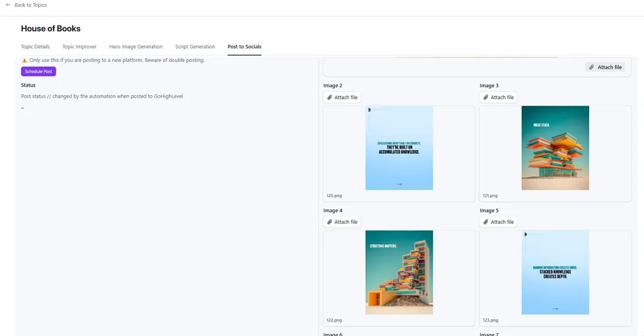Click the Schedule Post button
644x336 pixels.
point(38,71)
